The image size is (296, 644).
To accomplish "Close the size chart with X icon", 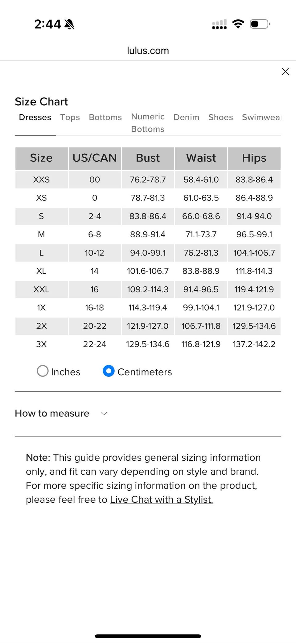I will [285, 72].
